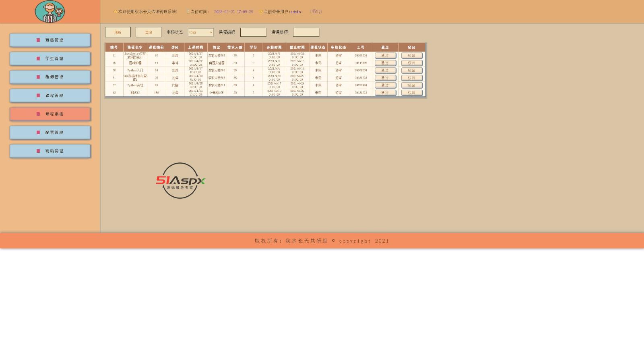
Task: Click the 51Aspx logo image
Action: point(181,181)
